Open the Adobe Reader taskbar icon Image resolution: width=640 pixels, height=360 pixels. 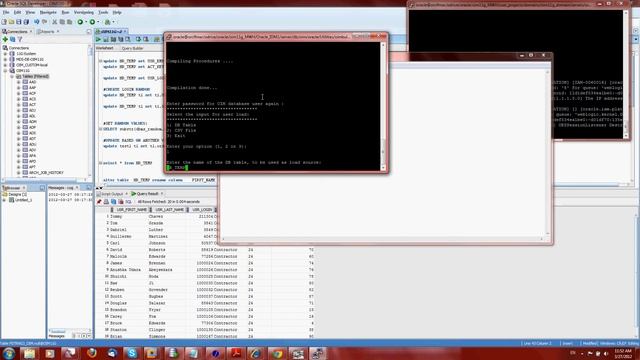[x=236, y=353]
